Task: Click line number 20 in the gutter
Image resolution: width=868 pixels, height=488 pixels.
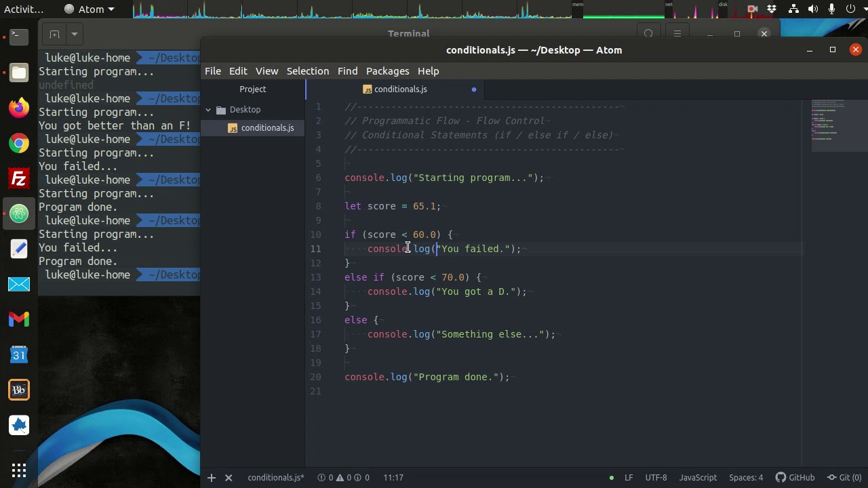Action: pos(315,377)
